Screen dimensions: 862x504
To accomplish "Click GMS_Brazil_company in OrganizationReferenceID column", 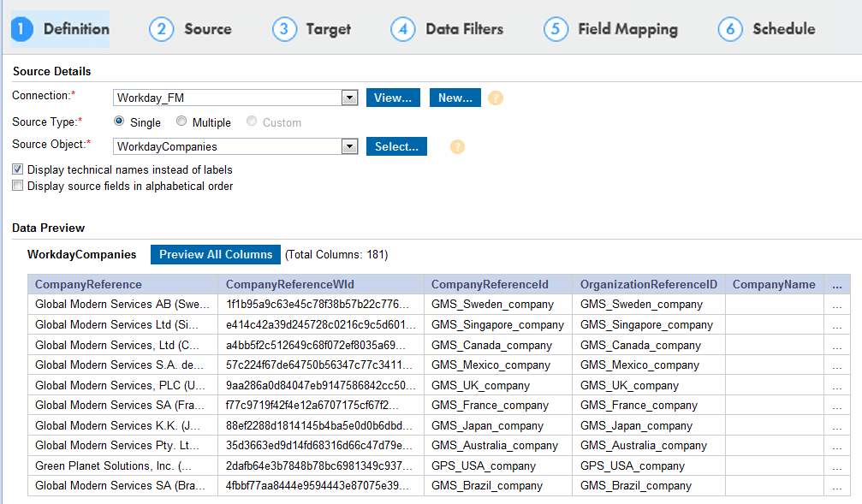I will point(649,486).
